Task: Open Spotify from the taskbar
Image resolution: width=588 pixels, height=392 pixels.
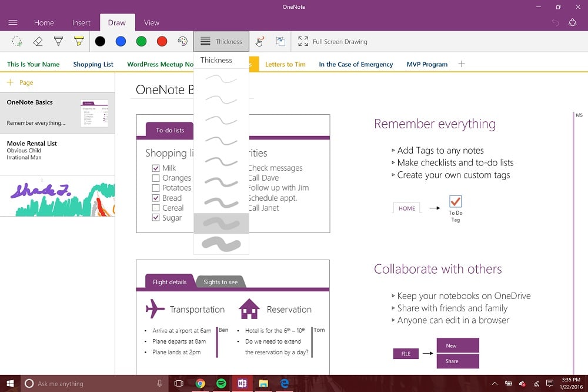Action: tap(221, 383)
